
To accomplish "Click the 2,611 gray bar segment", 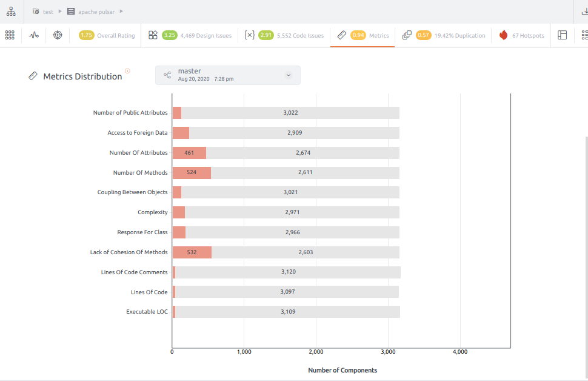I will 306,173.
